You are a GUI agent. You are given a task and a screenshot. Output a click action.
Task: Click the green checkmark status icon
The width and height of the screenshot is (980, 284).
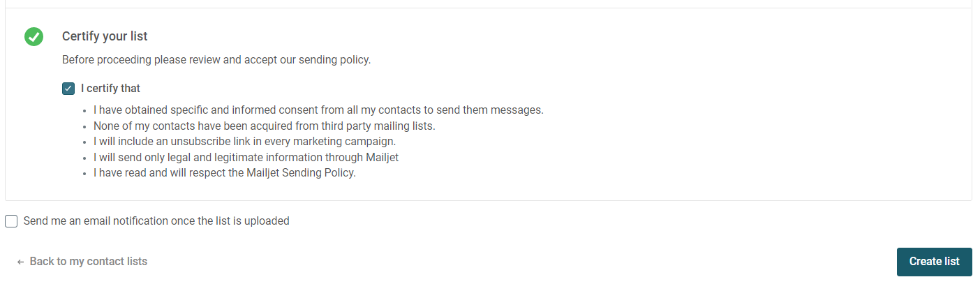pos(34,36)
